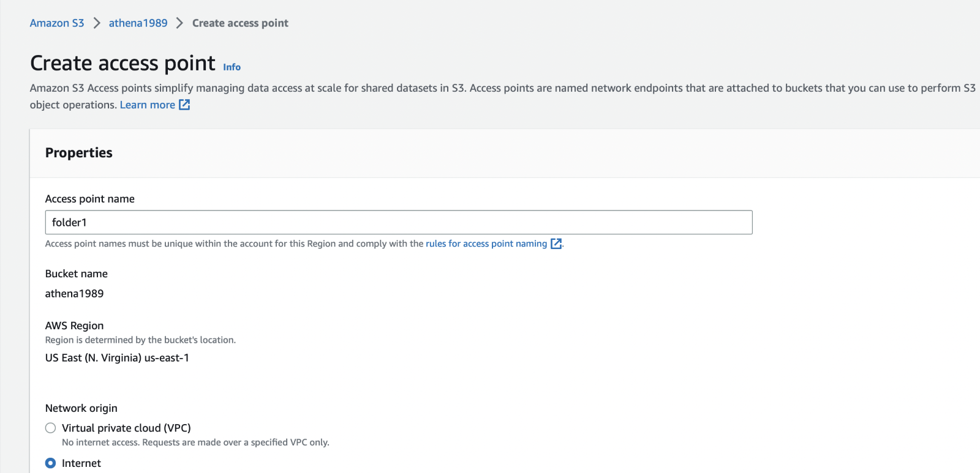
Task: Click the chevron separator after Amazon S3
Action: (97, 23)
